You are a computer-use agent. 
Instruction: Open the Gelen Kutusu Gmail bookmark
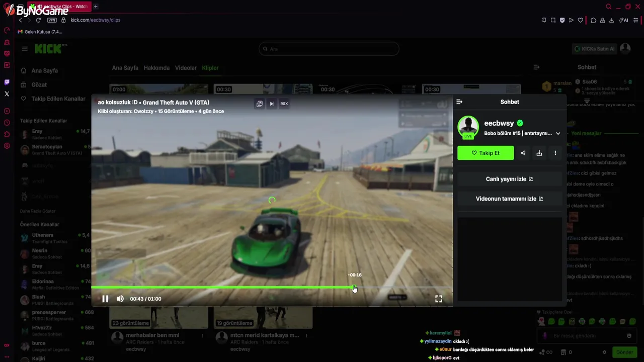[x=40, y=32]
